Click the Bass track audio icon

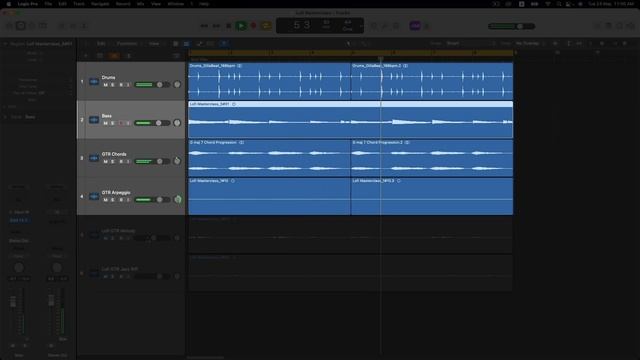94,120
